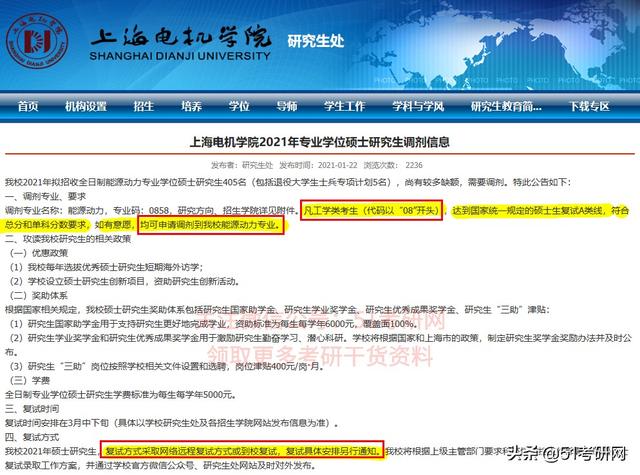Click the subheading （一）优惠政策

pyautogui.click(x=39, y=253)
